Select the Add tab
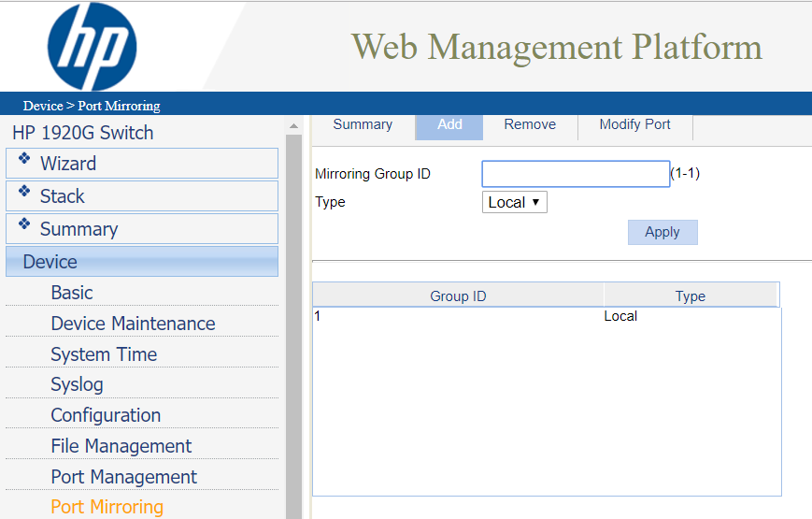812x519 pixels. 449,124
